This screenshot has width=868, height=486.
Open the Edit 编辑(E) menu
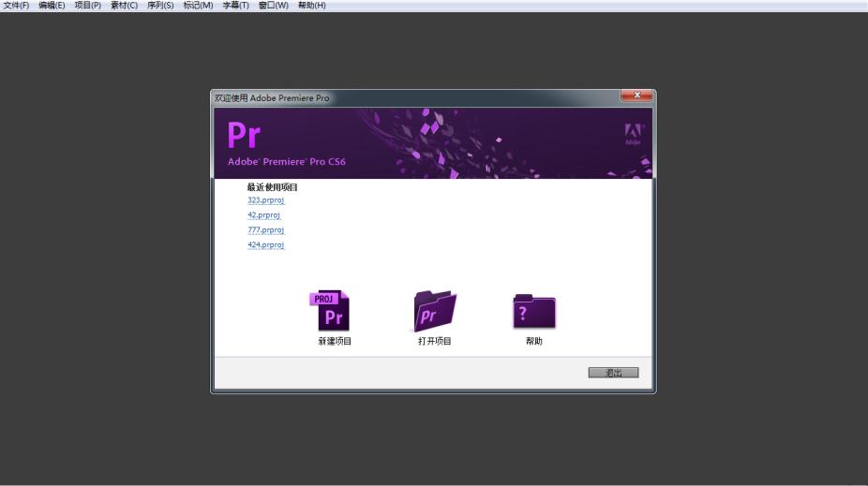point(52,6)
